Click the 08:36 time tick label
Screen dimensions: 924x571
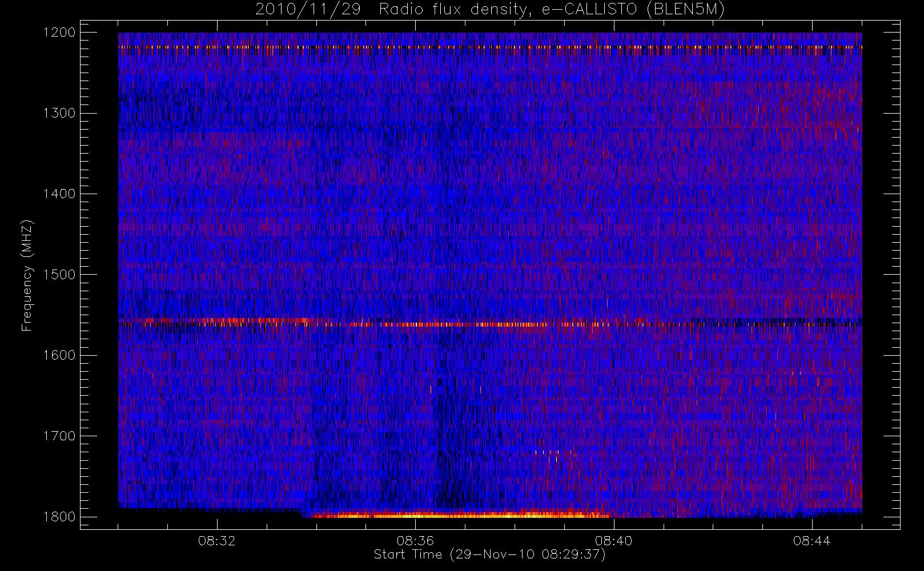415,541
